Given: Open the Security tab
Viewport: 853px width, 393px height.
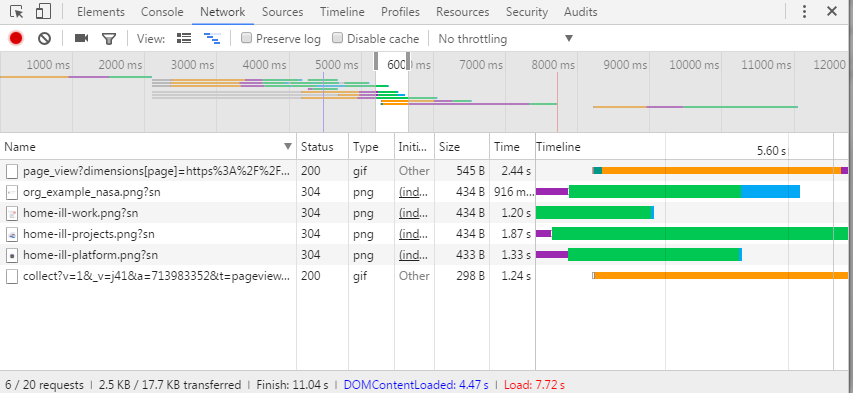Looking at the screenshot, I should click(x=527, y=12).
